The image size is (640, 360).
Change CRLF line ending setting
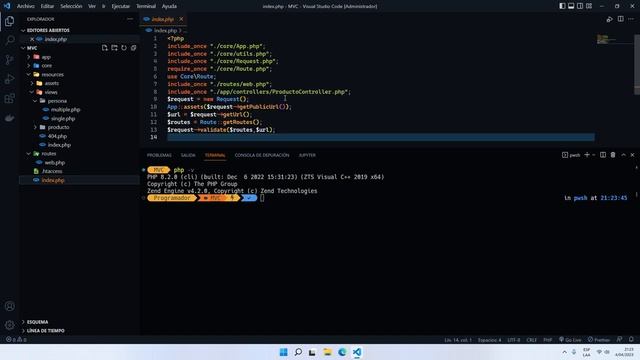point(531,339)
